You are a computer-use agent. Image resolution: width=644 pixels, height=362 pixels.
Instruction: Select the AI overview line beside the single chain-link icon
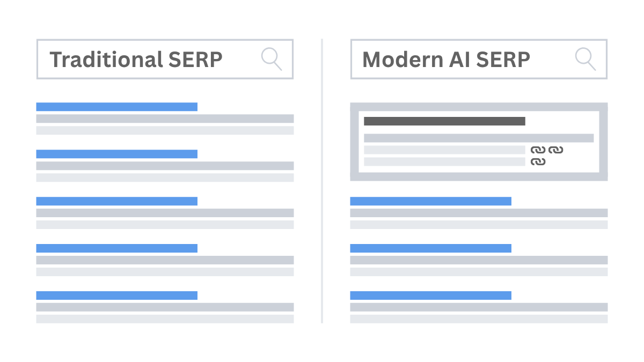click(444, 161)
